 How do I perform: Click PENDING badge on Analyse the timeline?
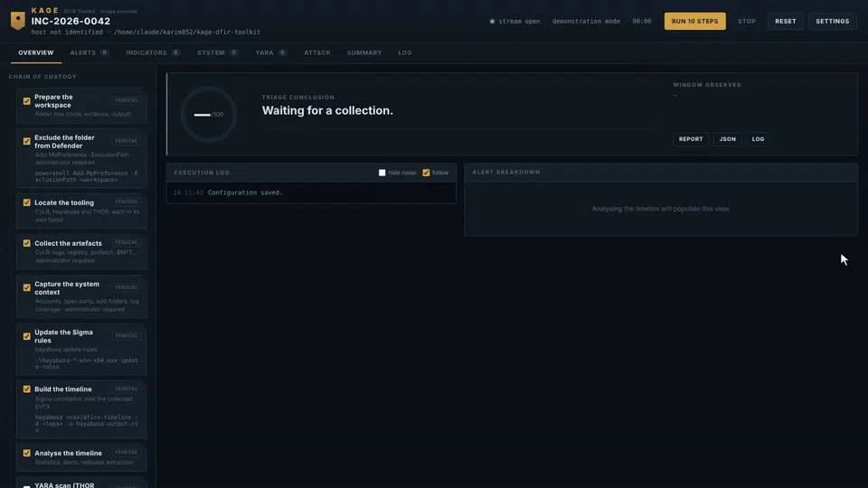point(127,453)
